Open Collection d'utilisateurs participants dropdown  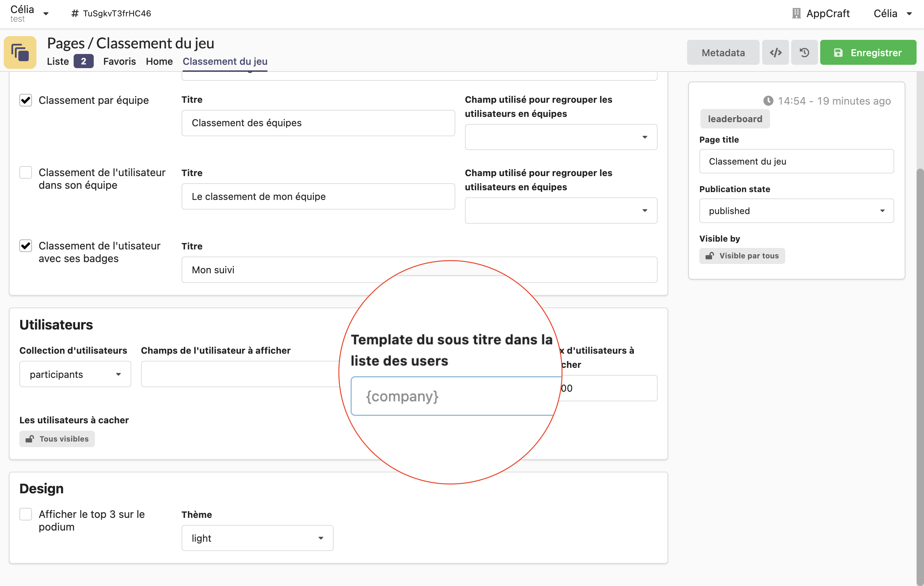click(x=75, y=375)
